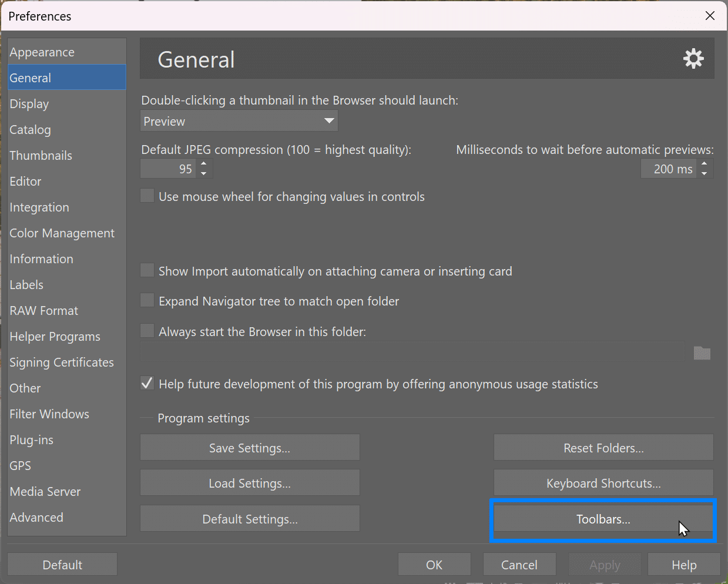Enable mouse wheel for changing values

click(147, 195)
